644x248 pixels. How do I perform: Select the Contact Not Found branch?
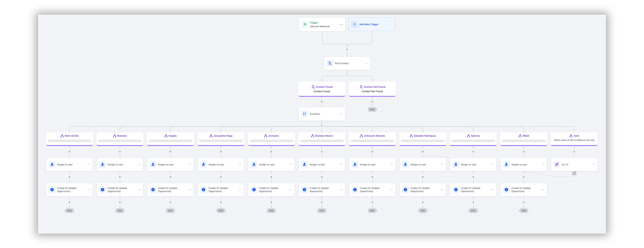(x=372, y=89)
